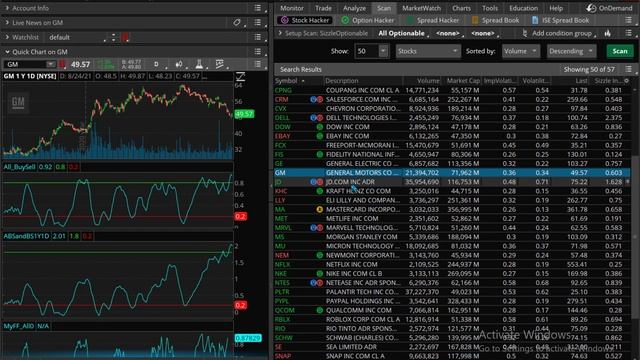Viewport: 640px width, 360px height.
Task: Click the green Scan button
Action: click(620, 51)
